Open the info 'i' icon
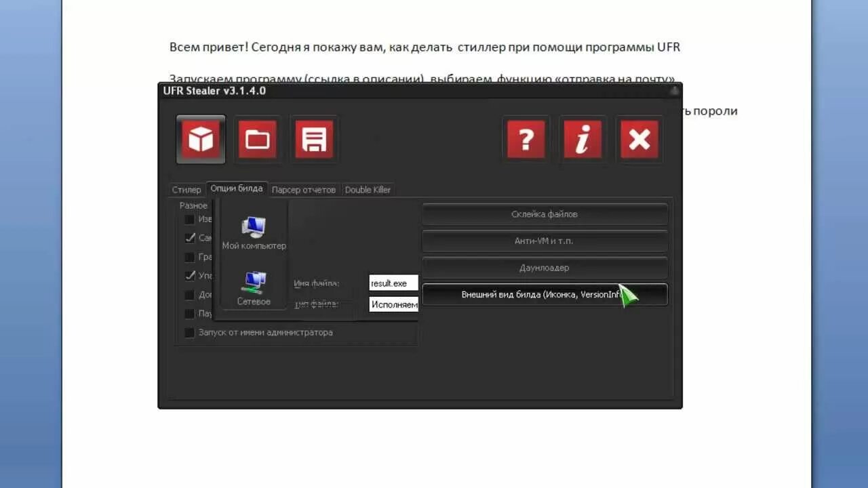868x488 pixels. coord(583,139)
